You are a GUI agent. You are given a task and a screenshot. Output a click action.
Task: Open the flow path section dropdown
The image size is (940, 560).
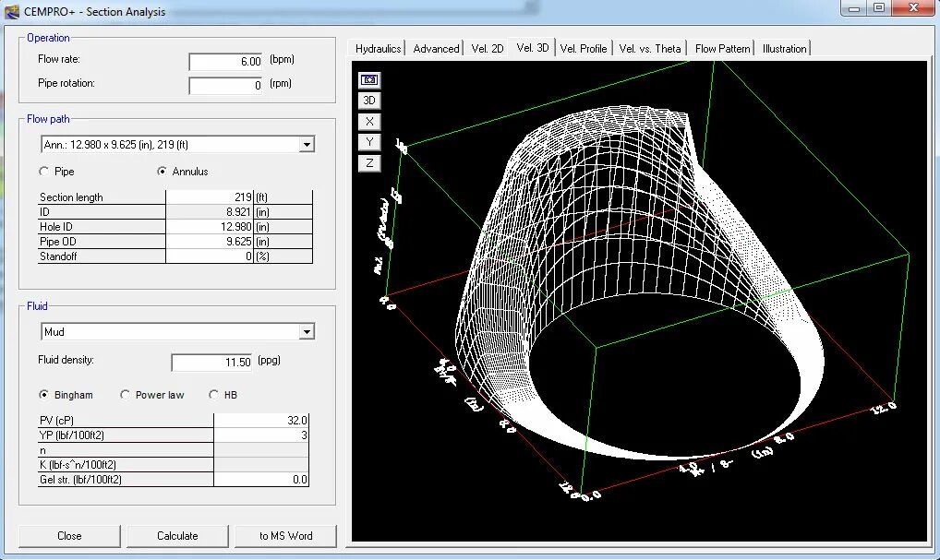coord(307,144)
